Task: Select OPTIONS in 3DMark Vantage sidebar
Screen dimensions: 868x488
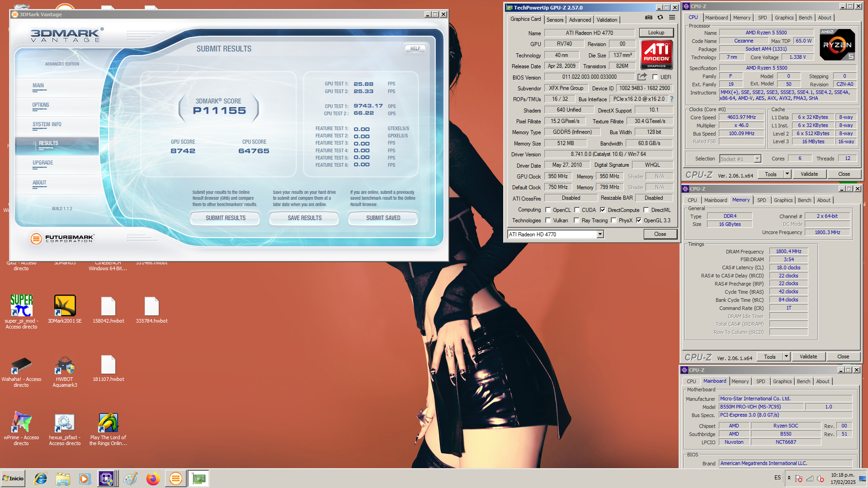Action: (41, 105)
